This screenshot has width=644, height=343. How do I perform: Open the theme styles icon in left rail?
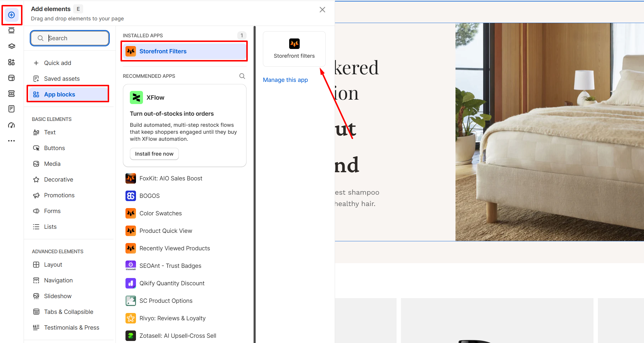point(11,78)
